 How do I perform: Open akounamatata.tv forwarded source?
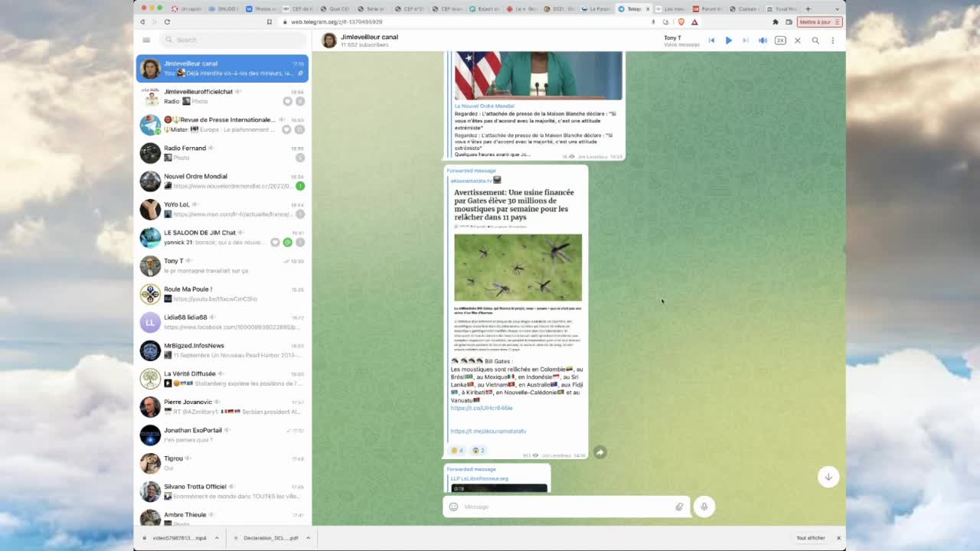pos(471,181)
